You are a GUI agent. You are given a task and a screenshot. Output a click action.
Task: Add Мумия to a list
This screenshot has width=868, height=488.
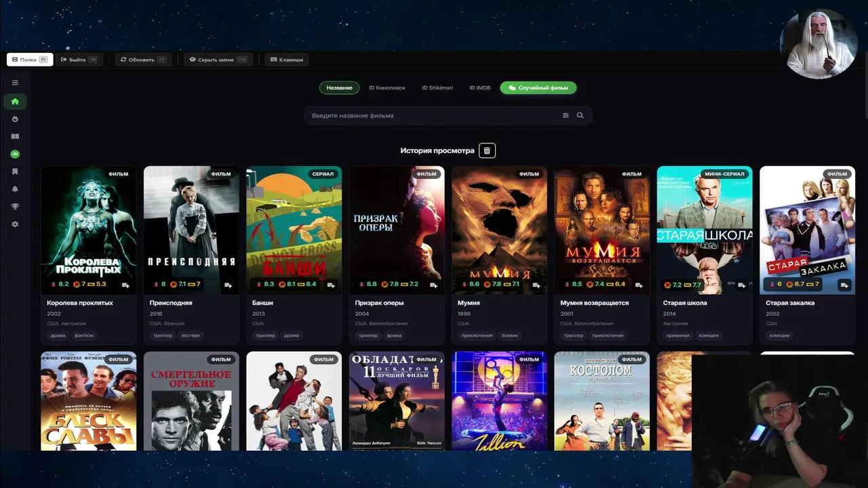[x=536, y=285]
